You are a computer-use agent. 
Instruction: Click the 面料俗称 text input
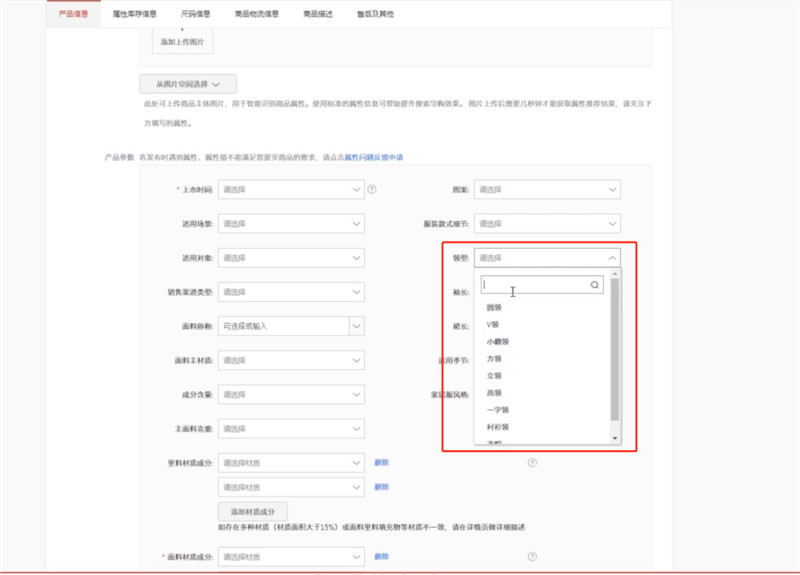[x=284, y=326]
